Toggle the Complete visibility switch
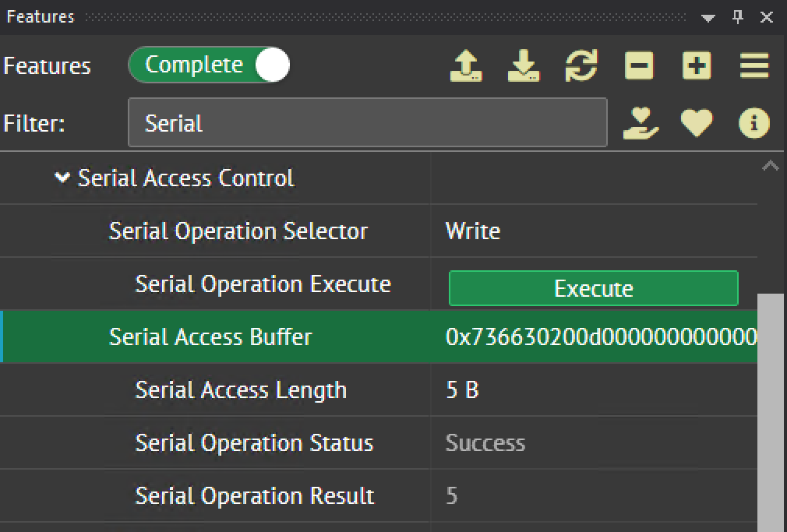The height and width of the screenshot is (532, 787). (x=209, y=66)
